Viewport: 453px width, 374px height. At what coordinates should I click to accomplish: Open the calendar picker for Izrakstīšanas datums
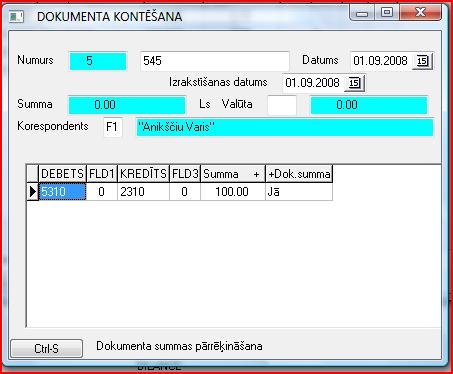354,83
